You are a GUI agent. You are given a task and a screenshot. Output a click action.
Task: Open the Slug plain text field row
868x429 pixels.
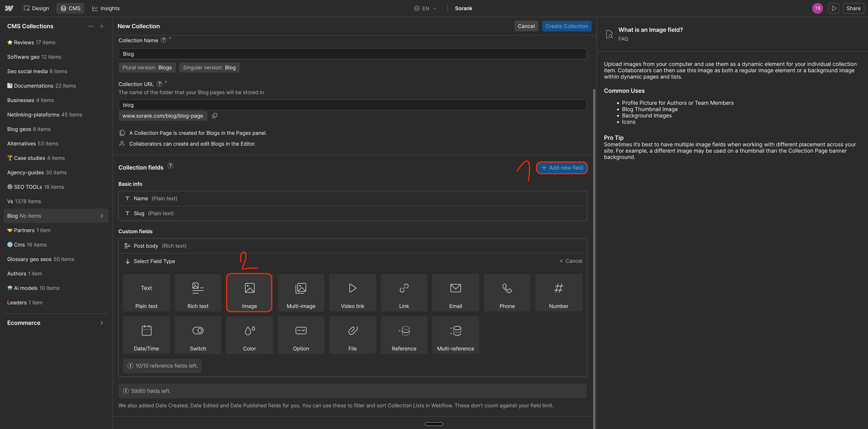pyautogui.click(x=352, y=213)
